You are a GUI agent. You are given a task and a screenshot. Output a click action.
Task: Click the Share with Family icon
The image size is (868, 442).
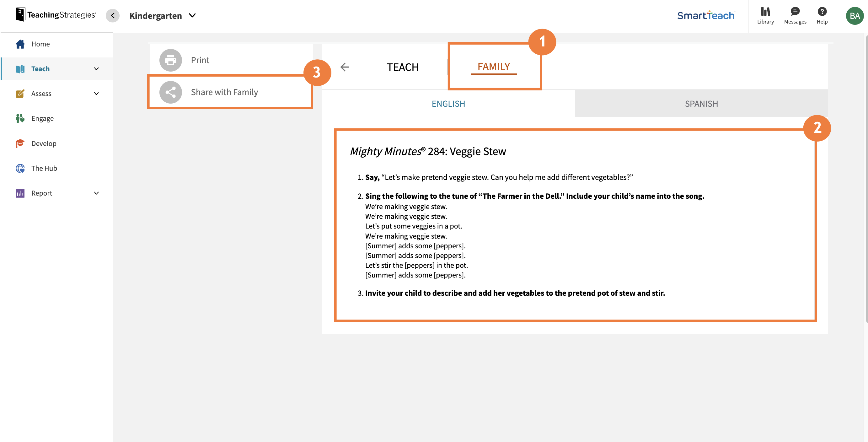tap(170, 92)
